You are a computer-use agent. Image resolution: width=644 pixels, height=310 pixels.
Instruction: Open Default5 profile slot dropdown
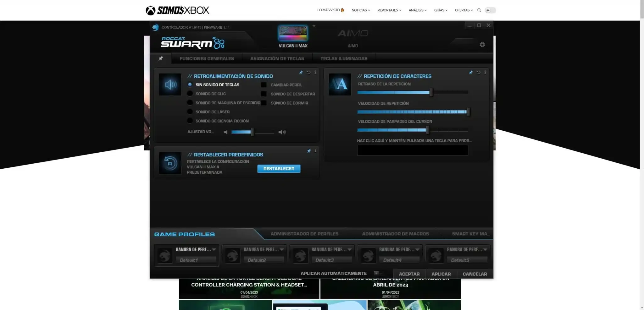tap(485, 249)
